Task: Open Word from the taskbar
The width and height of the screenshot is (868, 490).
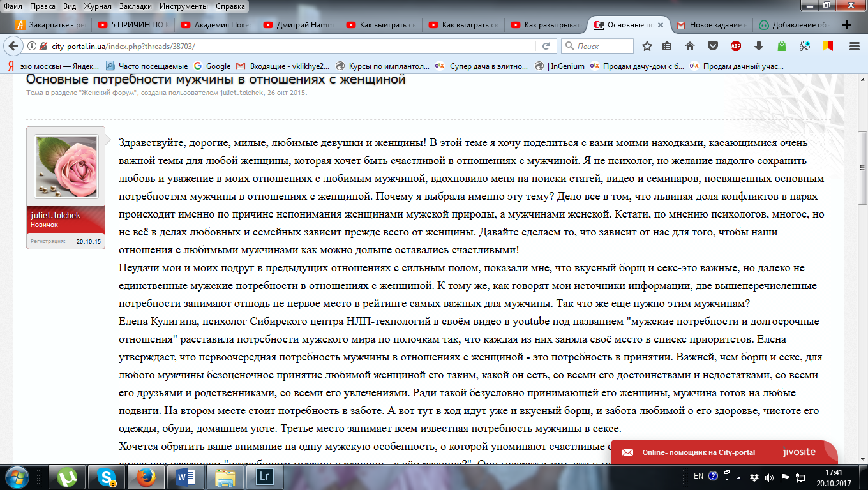Action: (x=185, y=477)
